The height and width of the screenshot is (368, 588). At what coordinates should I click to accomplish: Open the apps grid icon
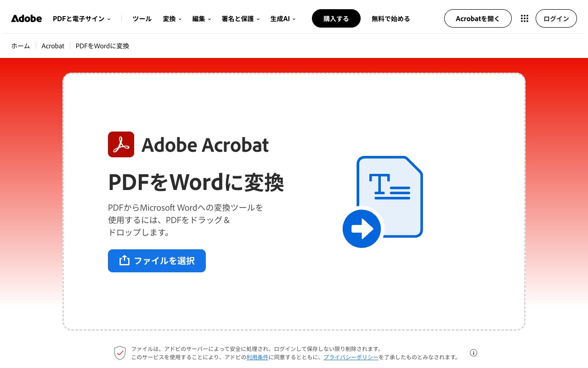click(525, 18)
